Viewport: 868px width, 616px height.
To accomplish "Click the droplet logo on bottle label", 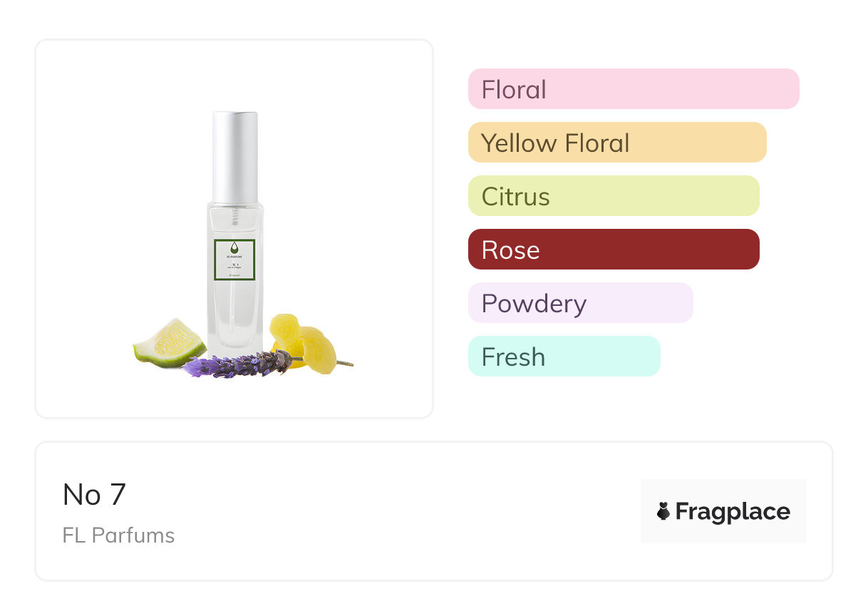I will point(235,248).
